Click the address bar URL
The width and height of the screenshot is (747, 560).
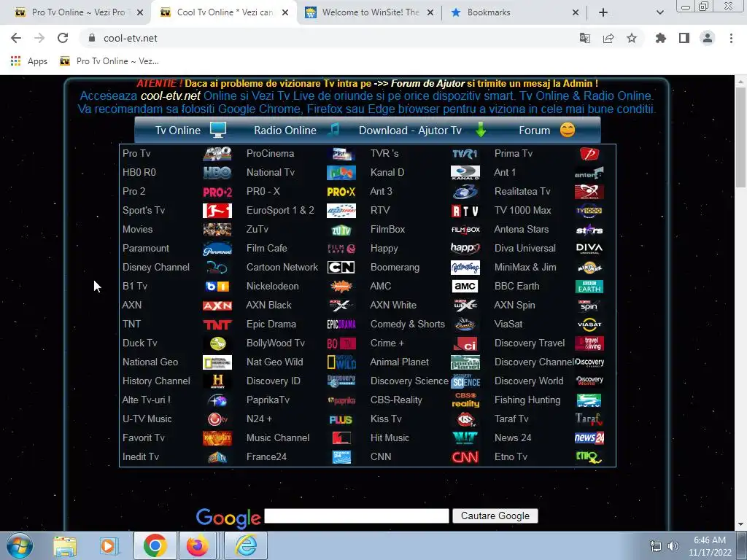(131, 38)
